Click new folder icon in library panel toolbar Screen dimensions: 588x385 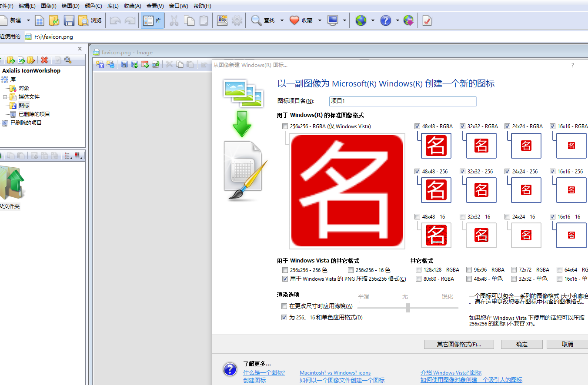pyautogui.click(x=11, y=60)
